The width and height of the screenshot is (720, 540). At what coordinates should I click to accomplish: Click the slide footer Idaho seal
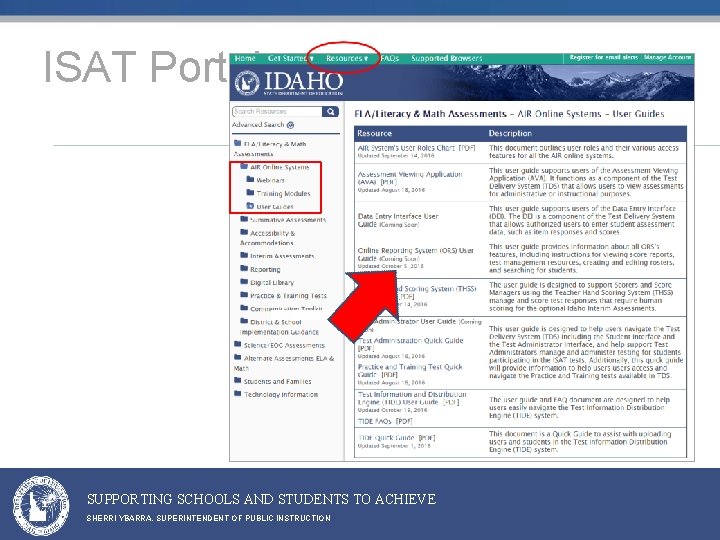coord(41,506)
